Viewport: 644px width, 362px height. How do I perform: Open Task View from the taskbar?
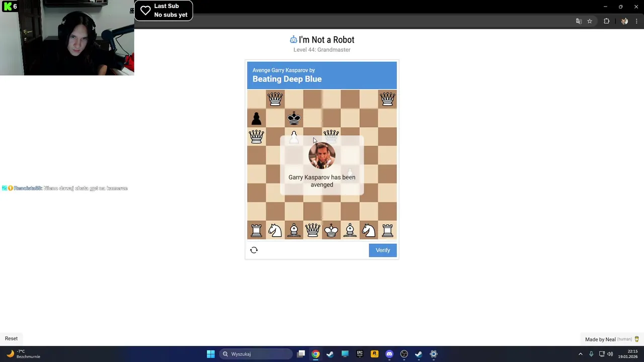point(301,354)
